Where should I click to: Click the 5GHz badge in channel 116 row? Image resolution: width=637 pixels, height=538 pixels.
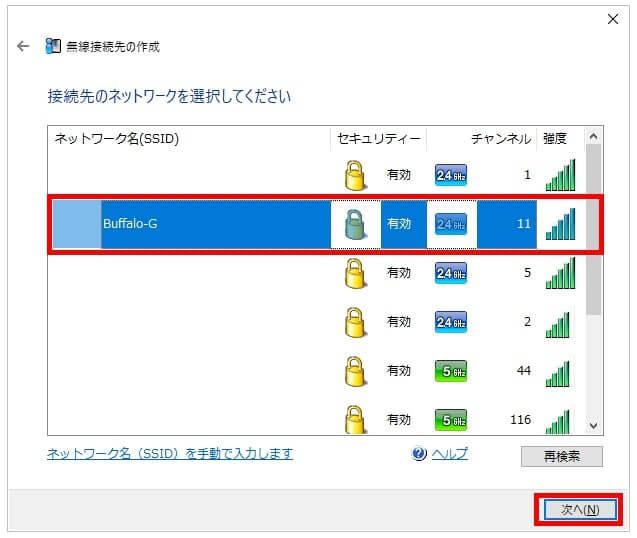(451, 420)
